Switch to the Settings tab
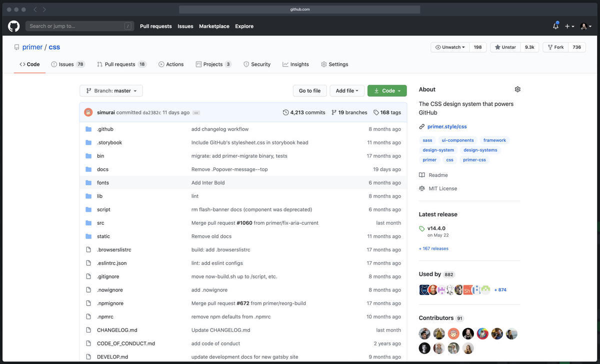This screenshot has height=364, width=600. (x=334, y=64)
